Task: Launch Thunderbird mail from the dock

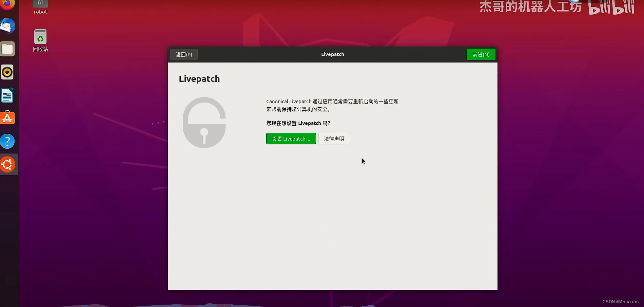Action: 7,26
